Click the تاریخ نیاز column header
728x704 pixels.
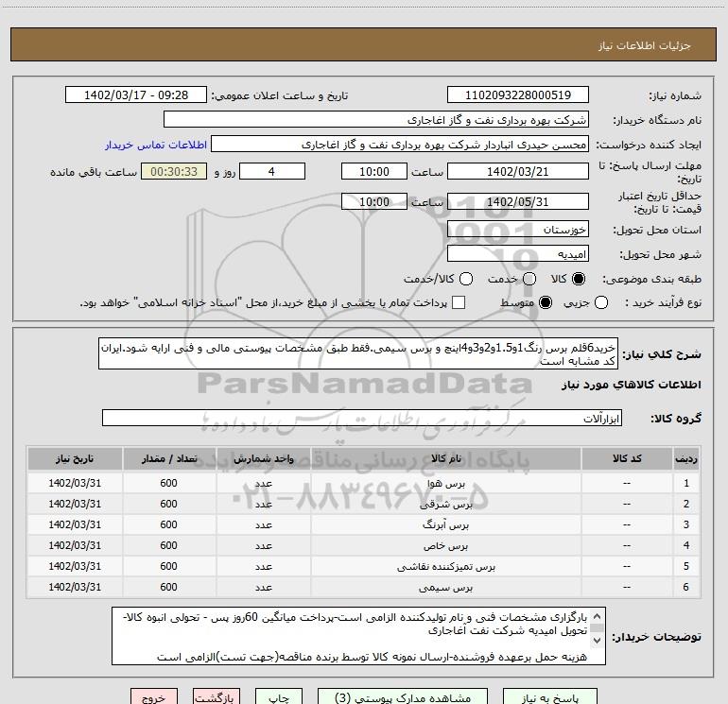[75, 458]
